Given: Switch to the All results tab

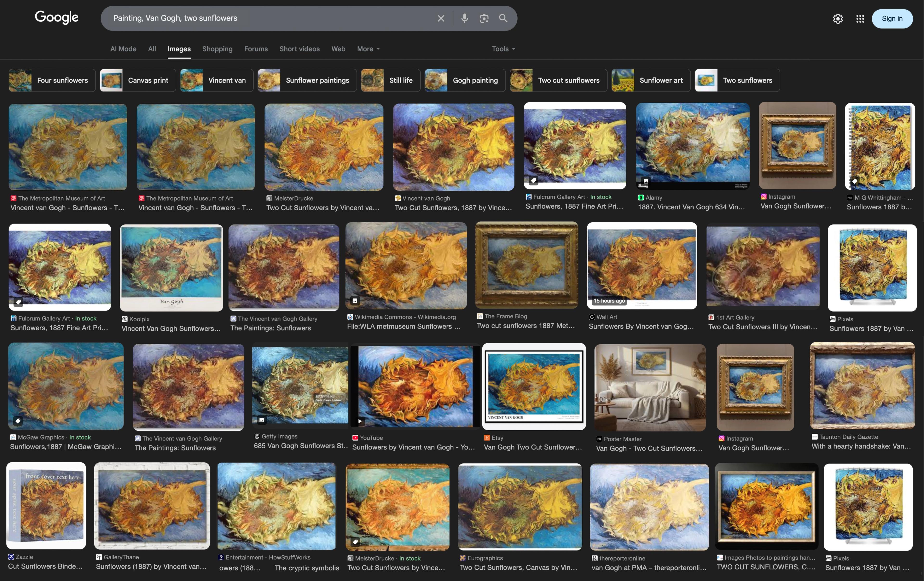Looking at the screenshot, I should [152, 49].
